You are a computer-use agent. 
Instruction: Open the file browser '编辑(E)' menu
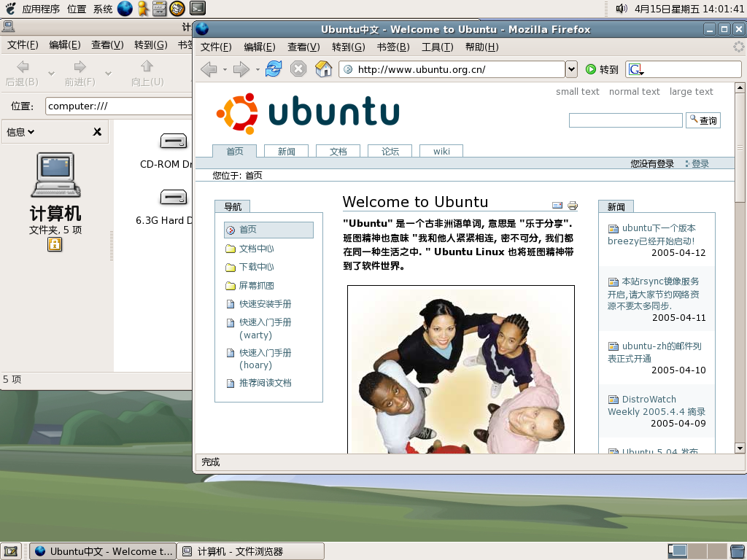point(65,44)
